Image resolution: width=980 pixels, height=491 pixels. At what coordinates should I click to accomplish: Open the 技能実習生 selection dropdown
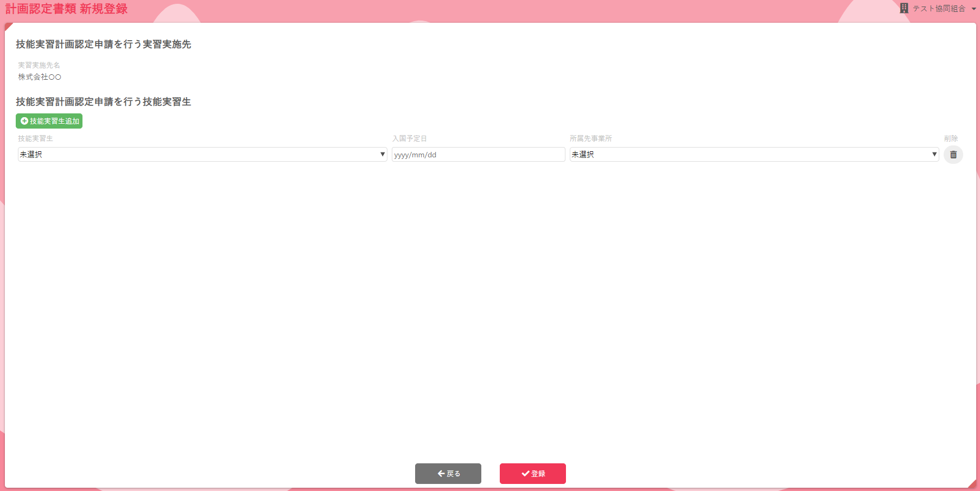(202, 155)
